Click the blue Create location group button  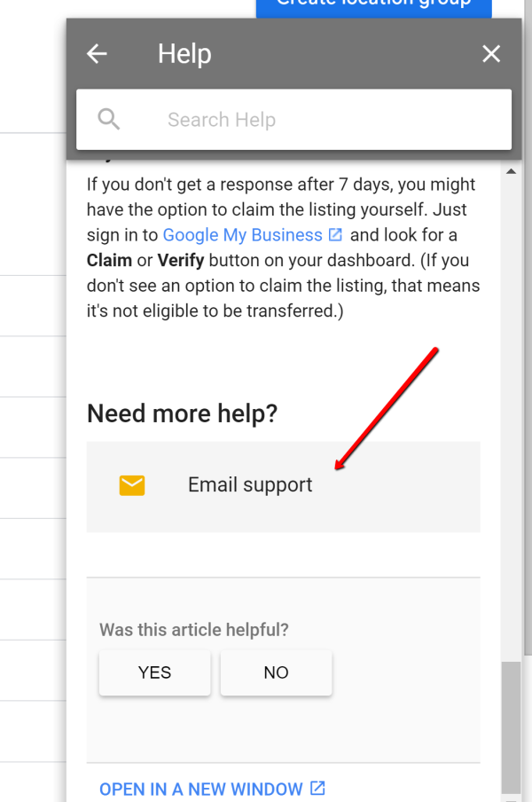(x=373, y=8)
